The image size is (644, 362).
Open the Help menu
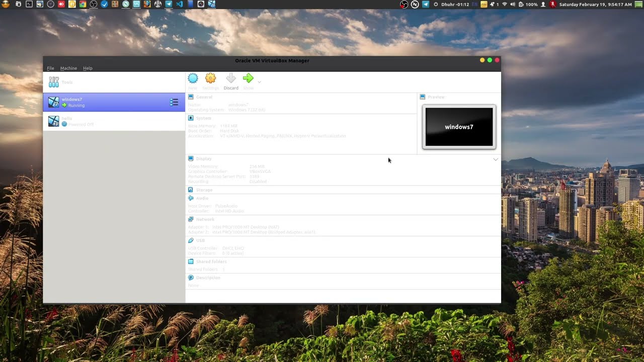[88, 68]
